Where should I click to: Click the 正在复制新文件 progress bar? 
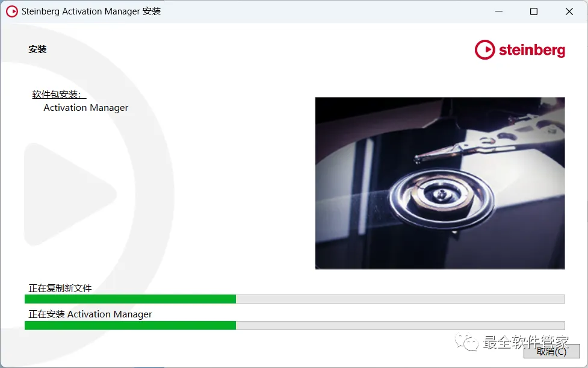click(295, 299)
